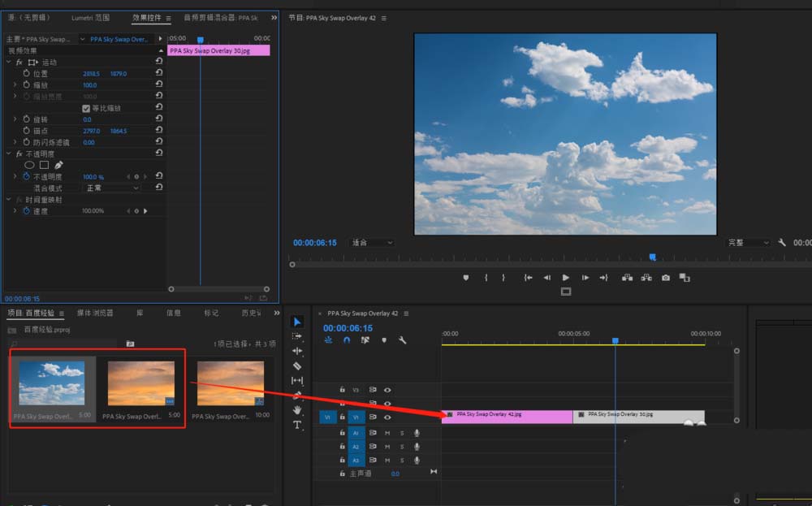Open the 适合 zoom level dropdown
812x506 pixels.
[372, 243]
